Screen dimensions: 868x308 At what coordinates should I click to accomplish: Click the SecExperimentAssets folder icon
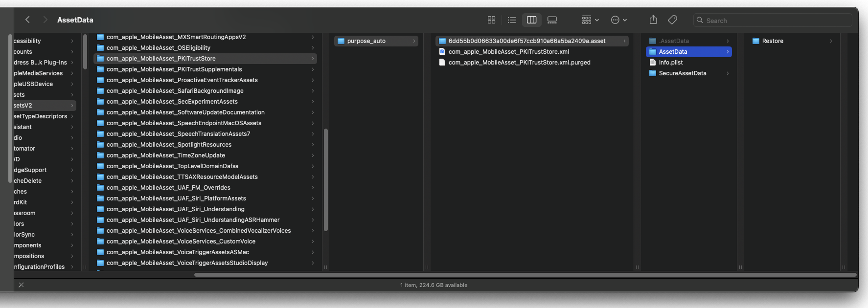[x=100, y=102]
